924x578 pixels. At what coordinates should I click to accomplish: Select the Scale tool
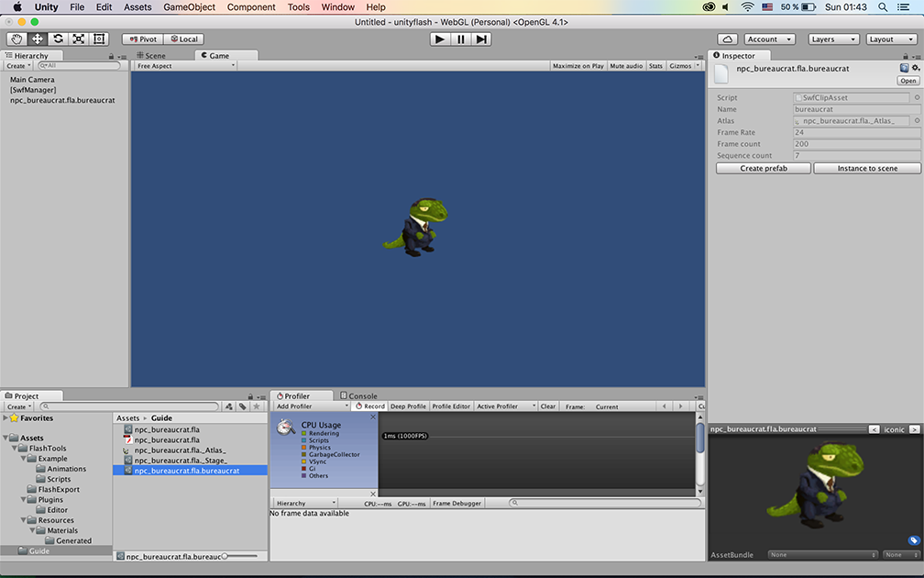(x=78, y=39)
